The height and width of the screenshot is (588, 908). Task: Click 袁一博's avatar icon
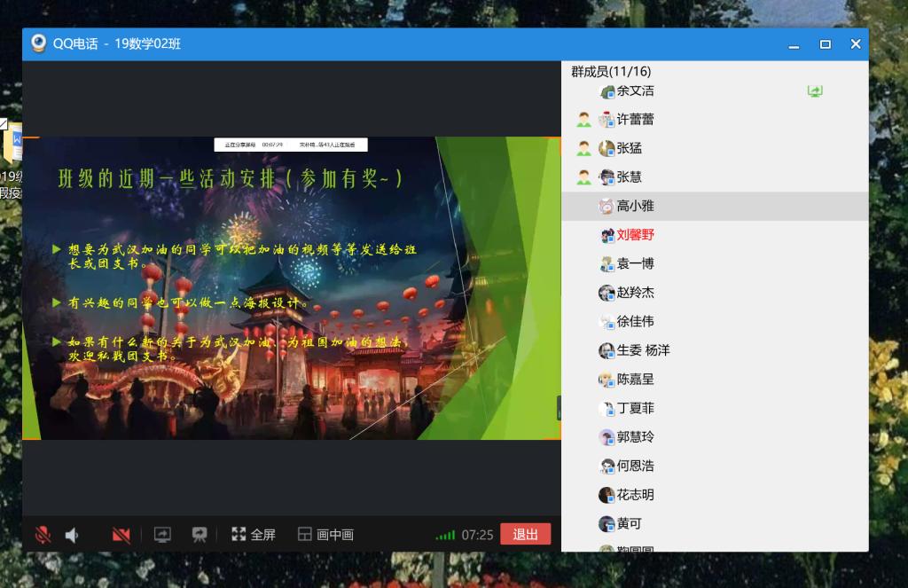[x=607, y=264]
